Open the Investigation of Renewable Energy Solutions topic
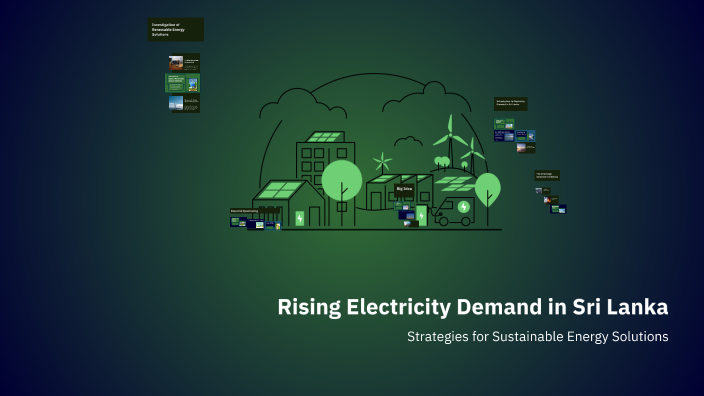This screenshot has width=704, height=396. tap(176, 30)
